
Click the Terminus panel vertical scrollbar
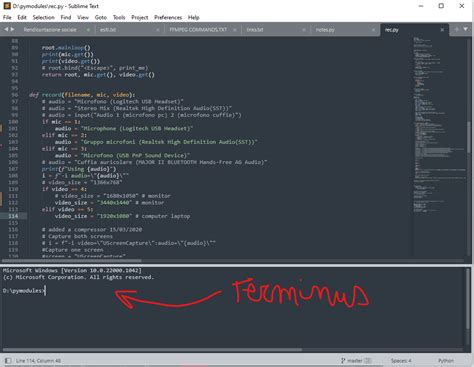pyautogui.click(x=468, y=298)
